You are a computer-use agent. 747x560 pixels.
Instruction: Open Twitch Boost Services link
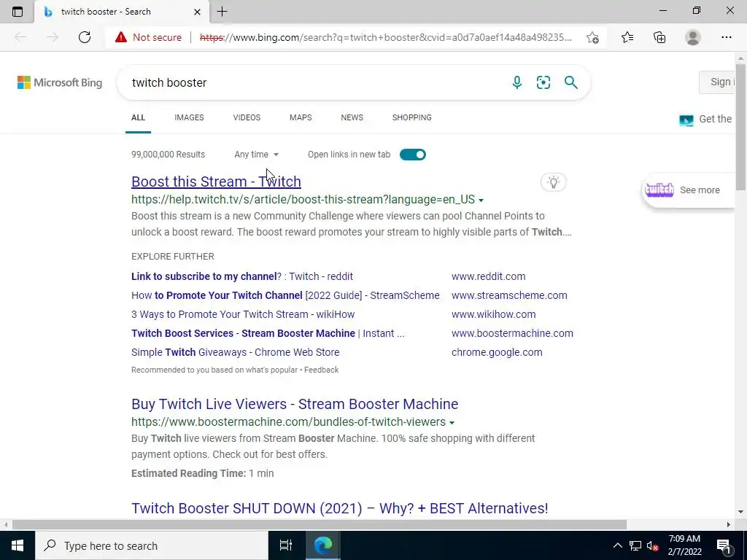point(268,333)
